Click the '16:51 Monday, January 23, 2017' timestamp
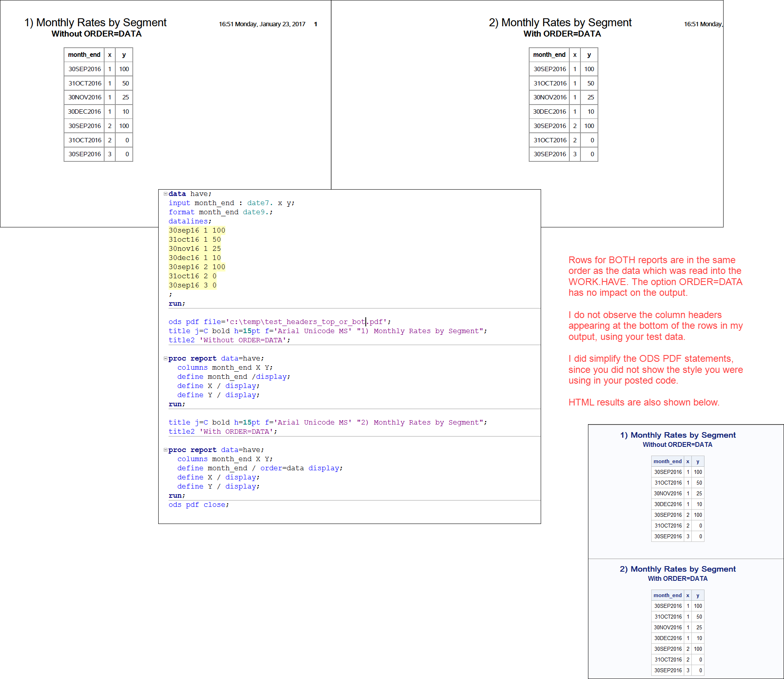Image resolution: width=784 pixels, height=679 pixels. coord(262,24)
